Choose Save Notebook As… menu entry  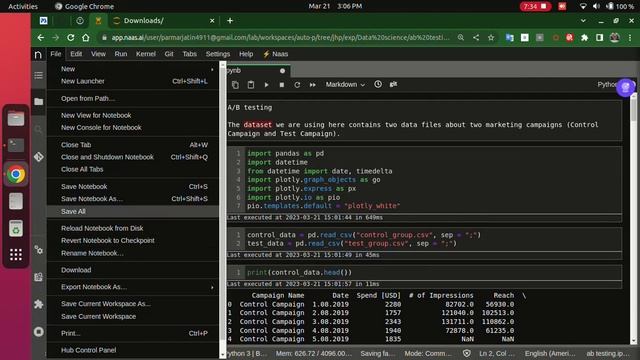pyautogui.click(x=133, y=199)
